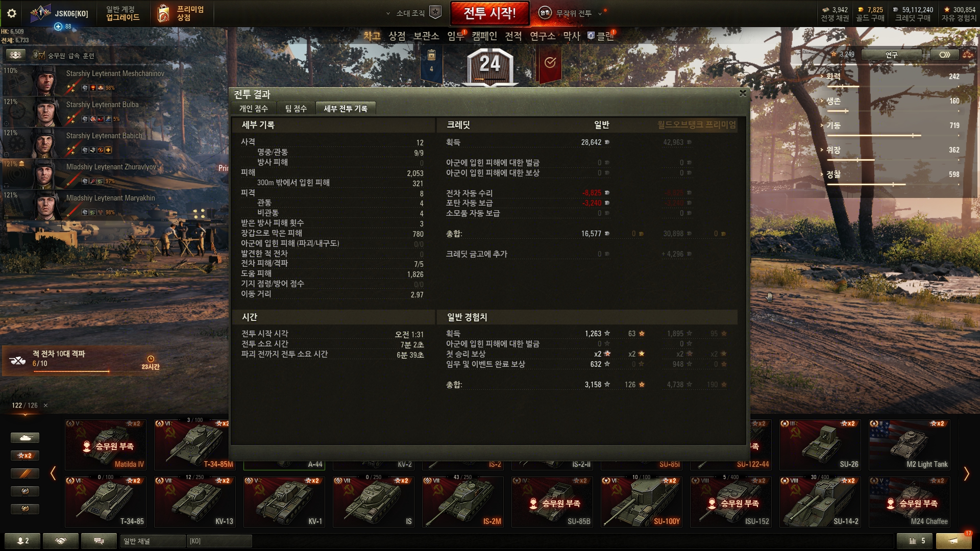Open the chat channels speech-bubble icon

pyautogui.click(x=99, y=541)
